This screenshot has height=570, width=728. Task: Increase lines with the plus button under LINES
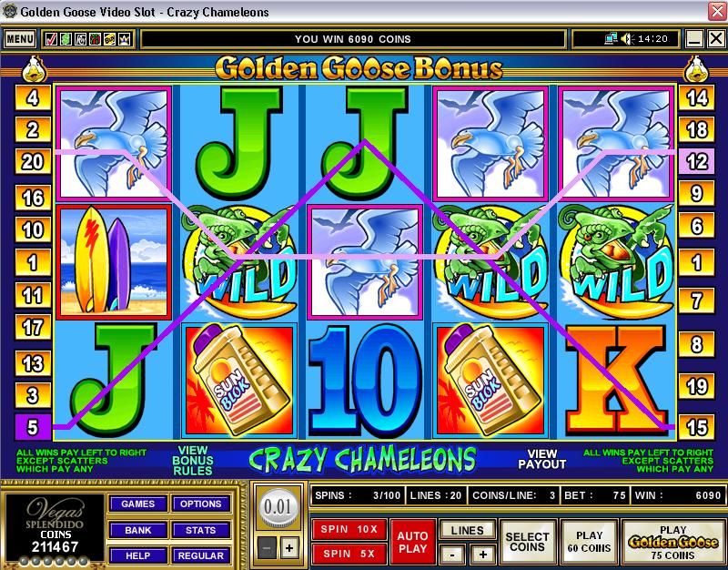point(483,554)
